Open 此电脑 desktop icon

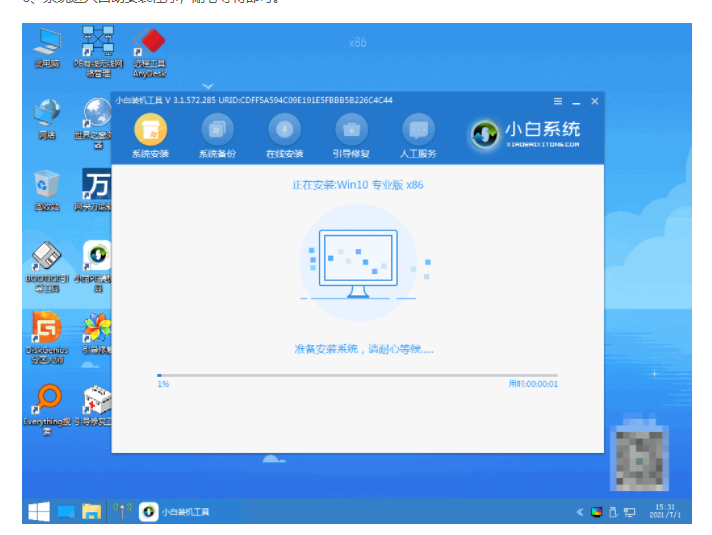[47, 48]
